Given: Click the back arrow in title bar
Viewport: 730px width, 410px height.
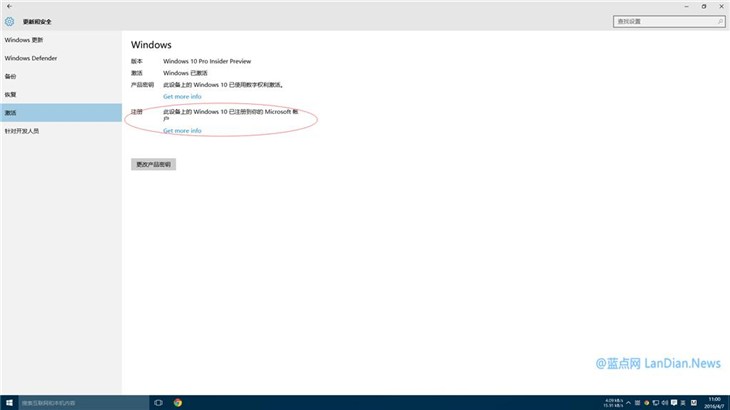Looking at the screenshot, I should (9, 6).
